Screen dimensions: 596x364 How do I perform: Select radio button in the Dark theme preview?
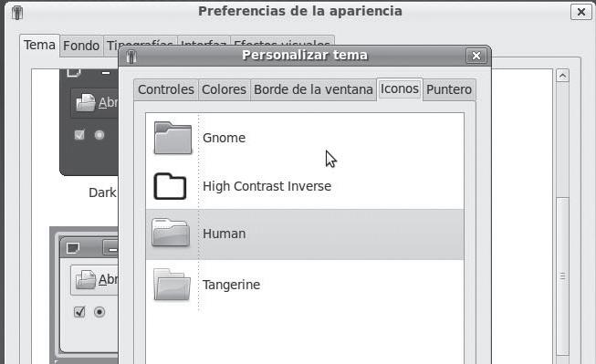(x=99, y=135)
